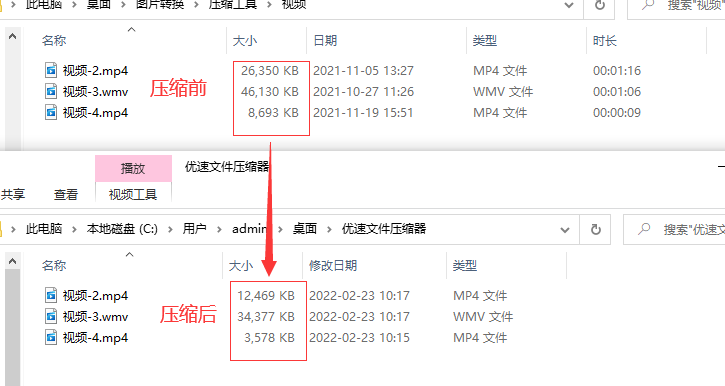Click the 34,377 KB size value
The image size is (725, 386).
[x=266, y=317]
